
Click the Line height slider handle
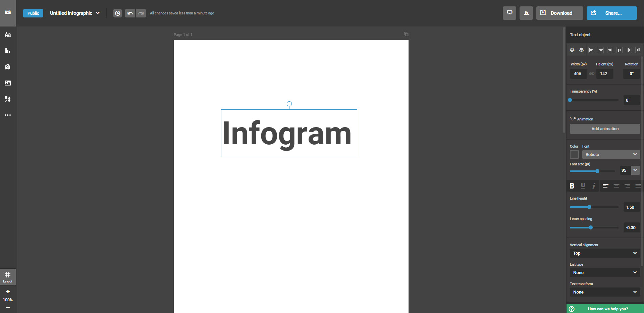tap(589, 207)
